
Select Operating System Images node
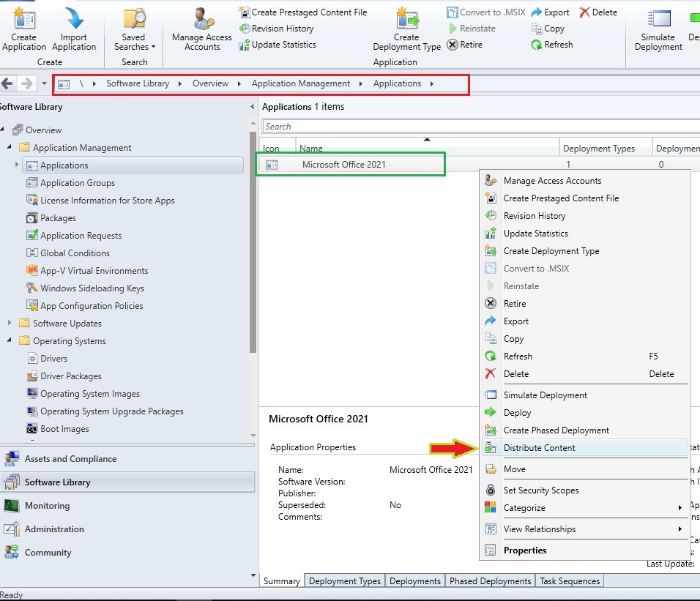(83, 394)
